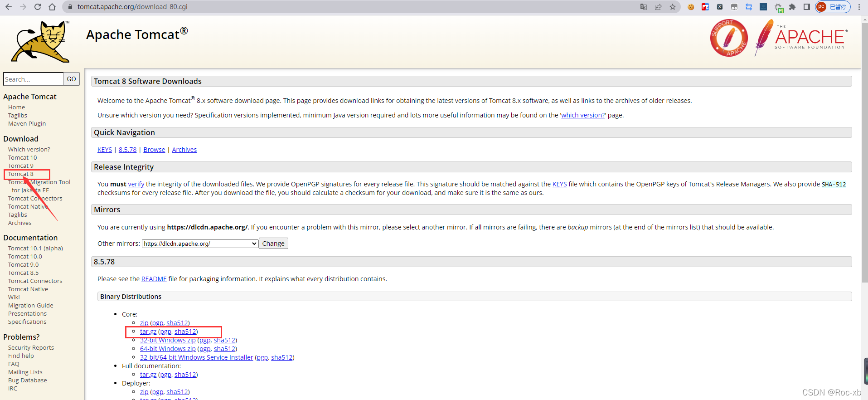Go back to the previous page
This screenshot has height=400, width=868.
coord(9,7)
